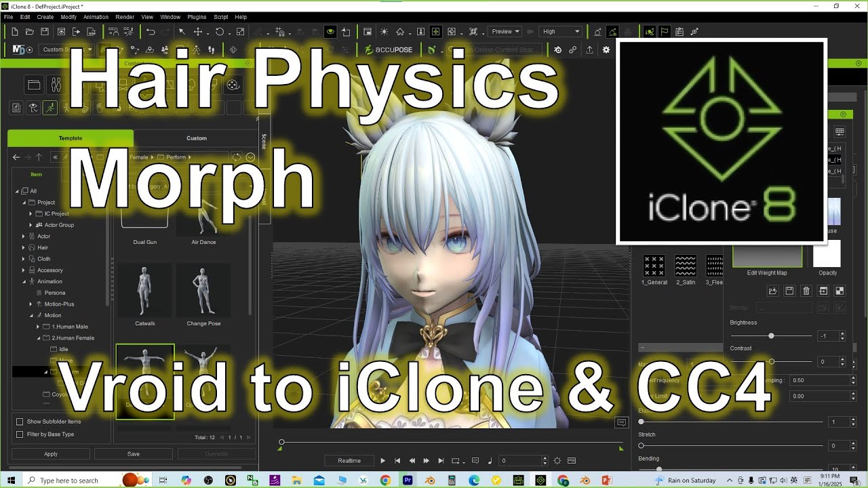868x488 pixels.
Task: Click trash delete icon in Modify panel
Action: 806,291
